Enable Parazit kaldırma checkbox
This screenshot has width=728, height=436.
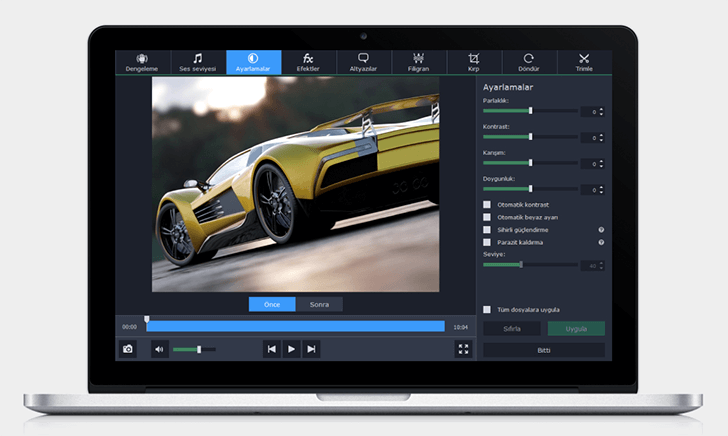tap(487, 242)
